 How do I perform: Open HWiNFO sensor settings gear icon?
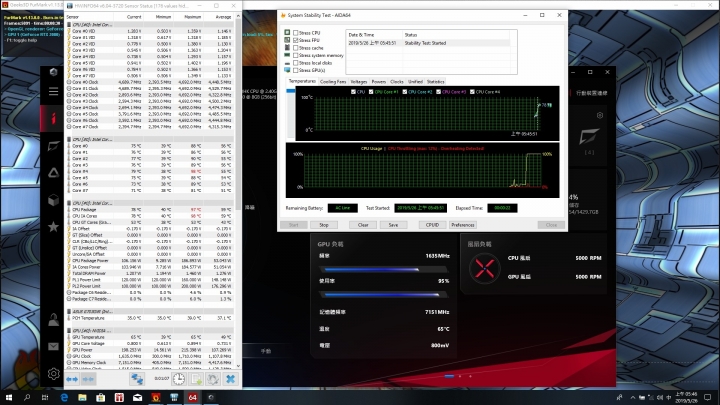(213, 379)
